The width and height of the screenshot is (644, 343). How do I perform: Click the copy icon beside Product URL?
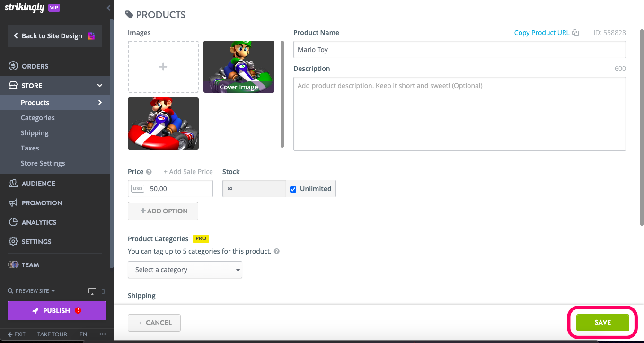575,33
